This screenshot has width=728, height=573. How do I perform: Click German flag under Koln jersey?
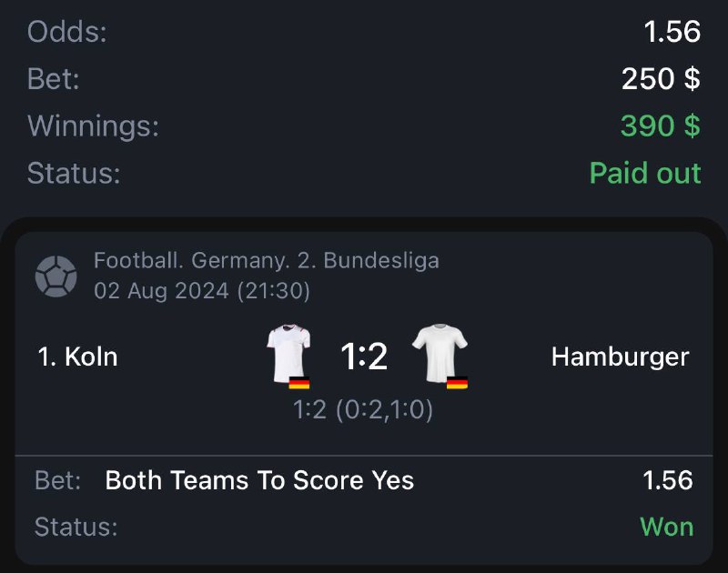[299, 383]
